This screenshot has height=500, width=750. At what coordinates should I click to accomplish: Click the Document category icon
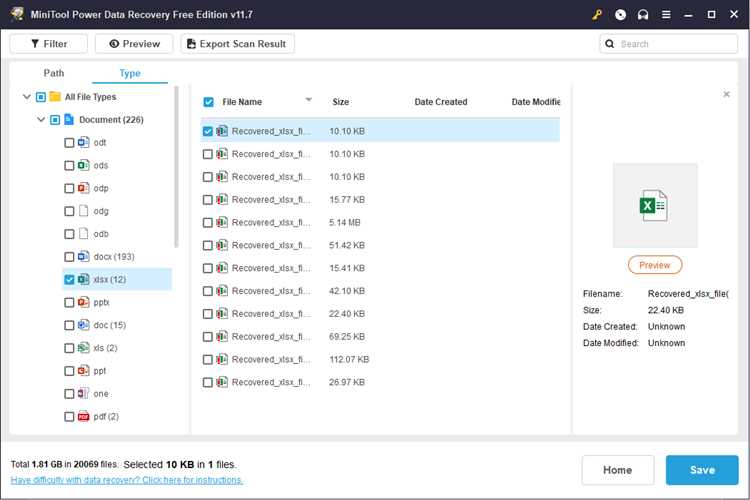(x=69, y=120)
